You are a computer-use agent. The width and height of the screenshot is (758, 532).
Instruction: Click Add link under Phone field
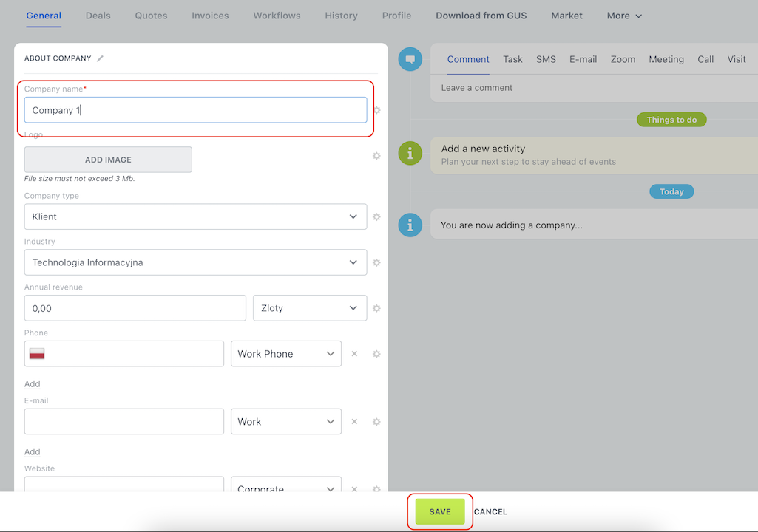click(33, 384)
